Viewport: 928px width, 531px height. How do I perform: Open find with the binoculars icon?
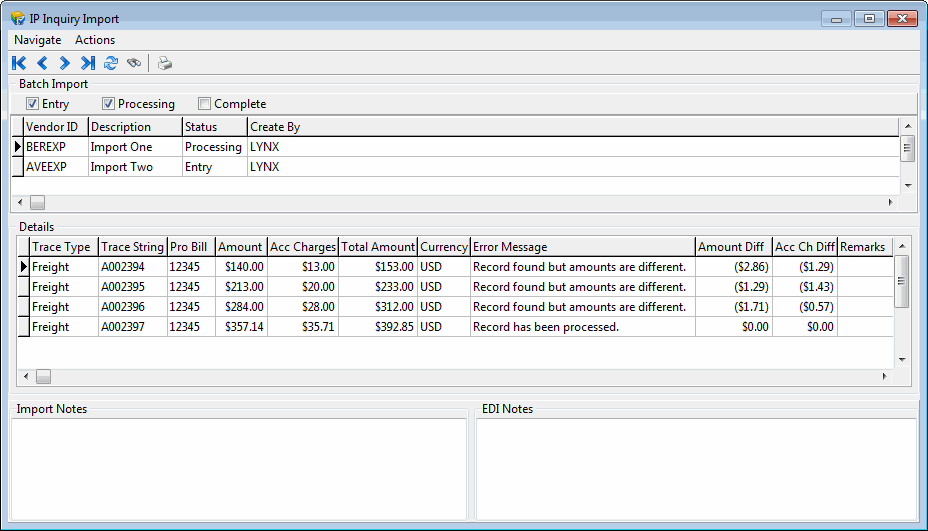tap(134, 63)
